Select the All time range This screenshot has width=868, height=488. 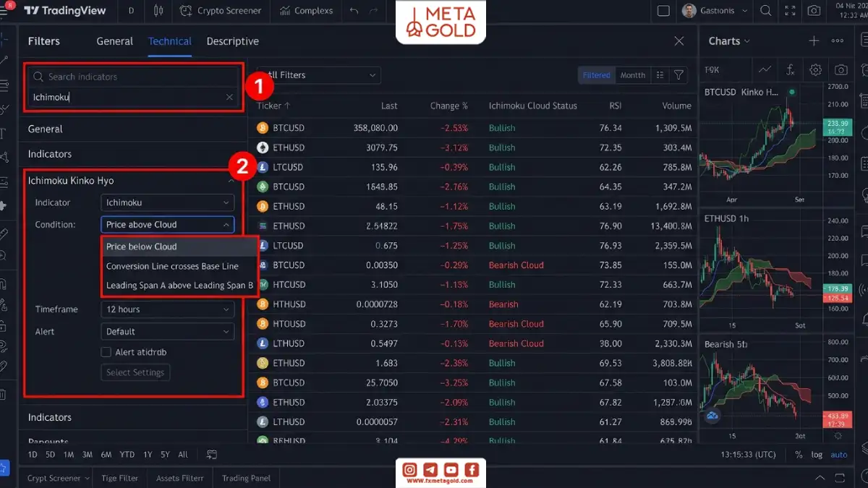[x=183, y=455]
